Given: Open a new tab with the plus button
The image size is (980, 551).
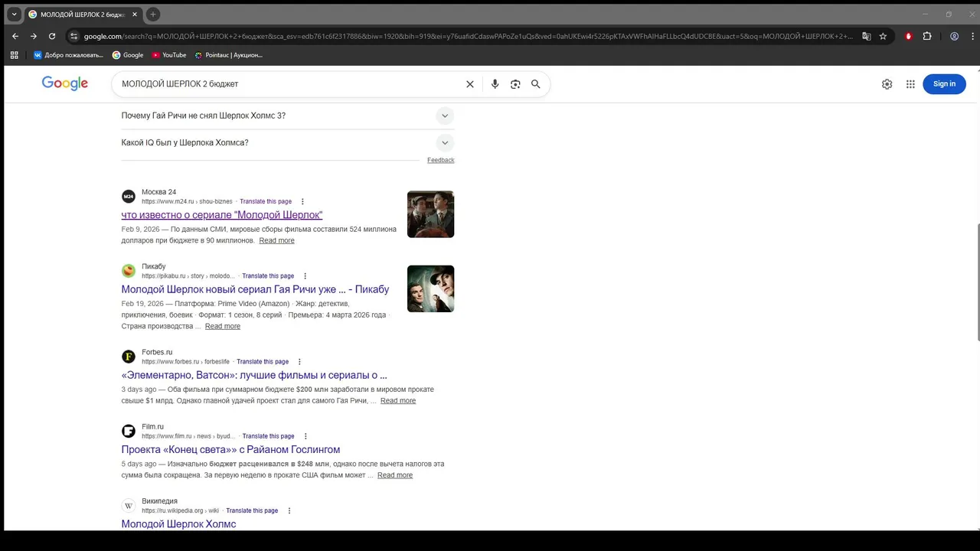Looking at the screenshot, I should pyautogui.click(x=153, y=15).
